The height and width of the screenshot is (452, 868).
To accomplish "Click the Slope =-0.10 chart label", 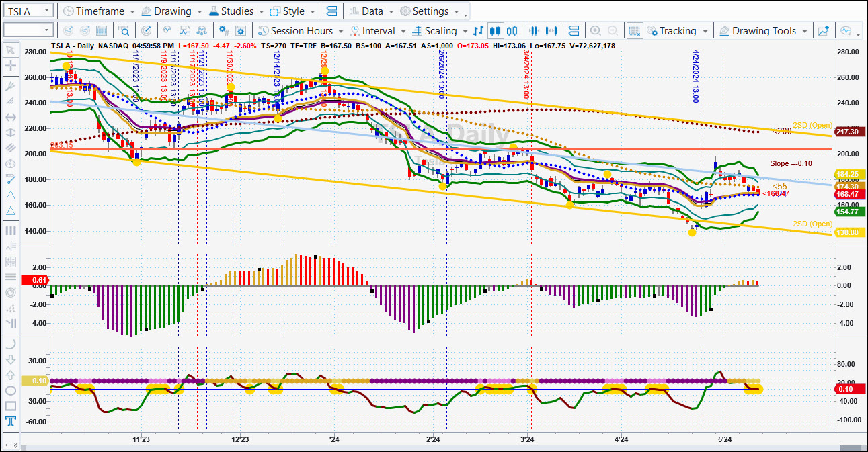I will [x=791, y=164].
